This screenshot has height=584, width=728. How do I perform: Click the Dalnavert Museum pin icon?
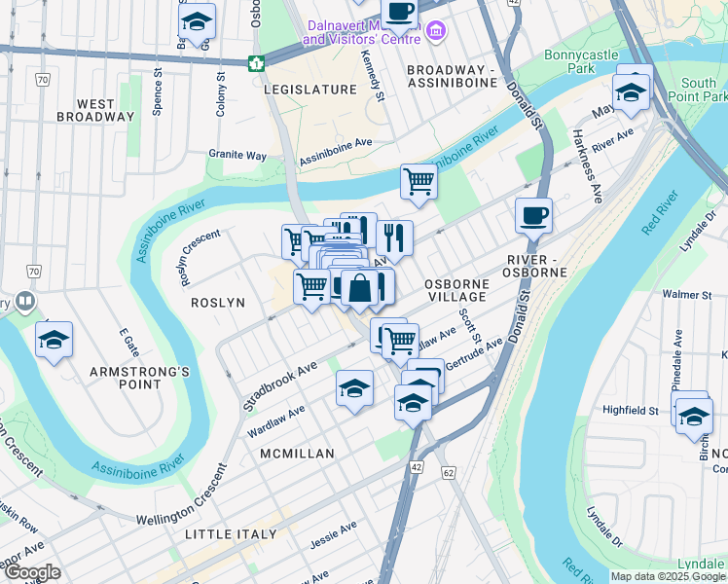point(436,31)
